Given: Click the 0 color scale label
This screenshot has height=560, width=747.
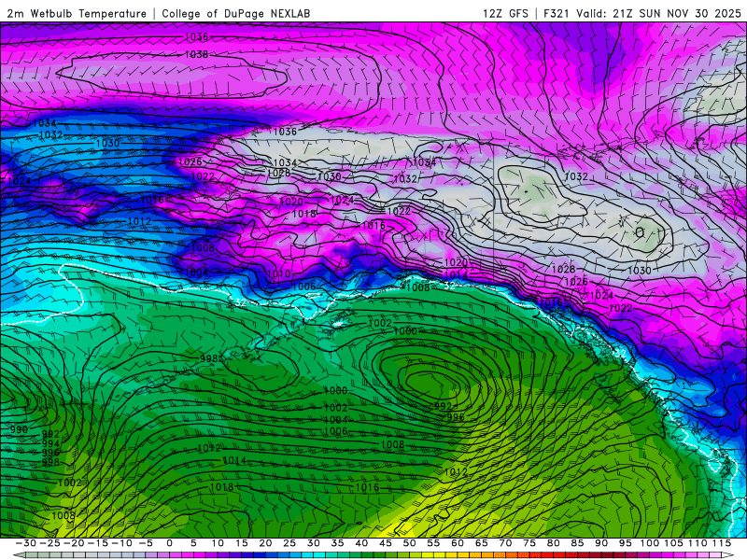Looking at the screenshot, I should (x=170, y=543).
